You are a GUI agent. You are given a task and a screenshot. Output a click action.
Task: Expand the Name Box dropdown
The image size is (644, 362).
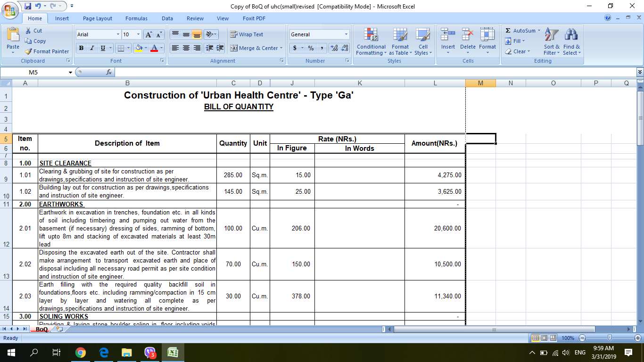pyautogui.click(x=71, y=72)
